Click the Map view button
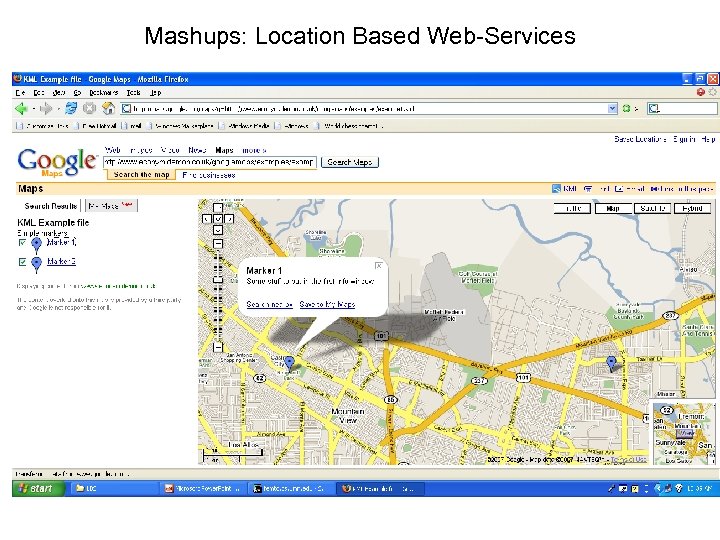 613,208
